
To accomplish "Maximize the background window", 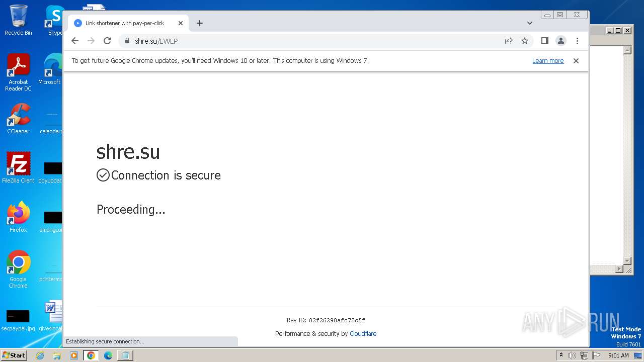I will coord(618,31).
